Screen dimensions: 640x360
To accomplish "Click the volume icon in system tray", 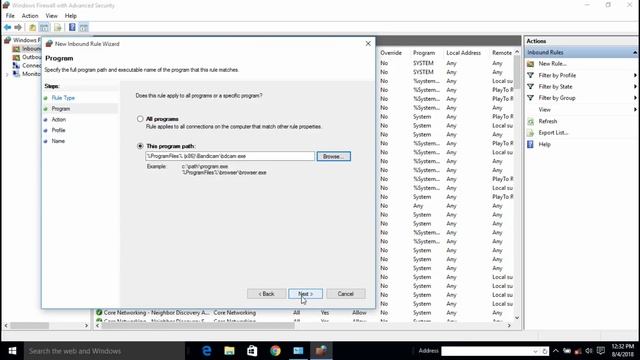I will pyautogui.click(x=589, y=351).
